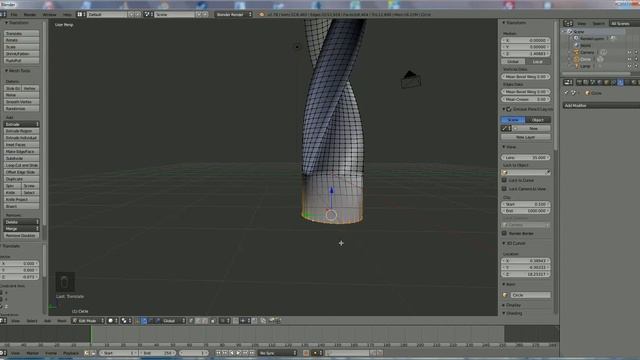Click the Subdivide button
640x360 pixels.
click(21, 158)
